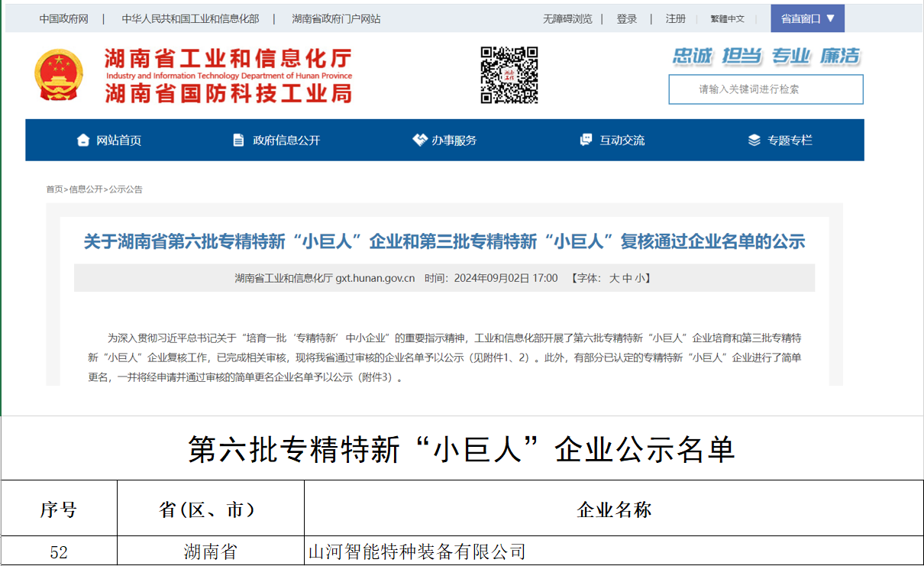924x566 pixels.
Task: Click the 登录 login link
Action: pyautogui.click(x=626, y=18)
